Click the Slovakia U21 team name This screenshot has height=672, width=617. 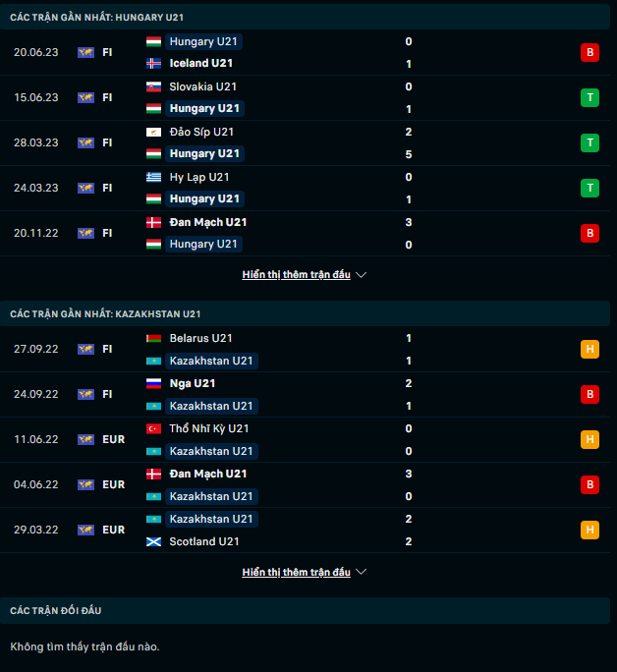pyautogui.click(x=202, y=86)
